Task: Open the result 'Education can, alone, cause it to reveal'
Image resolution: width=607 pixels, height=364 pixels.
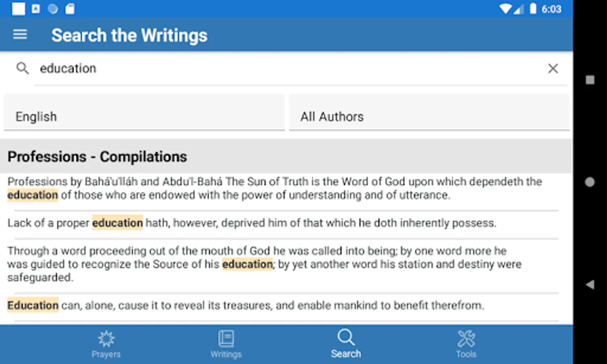Action: pyautogui.click(x=283, y=305)
